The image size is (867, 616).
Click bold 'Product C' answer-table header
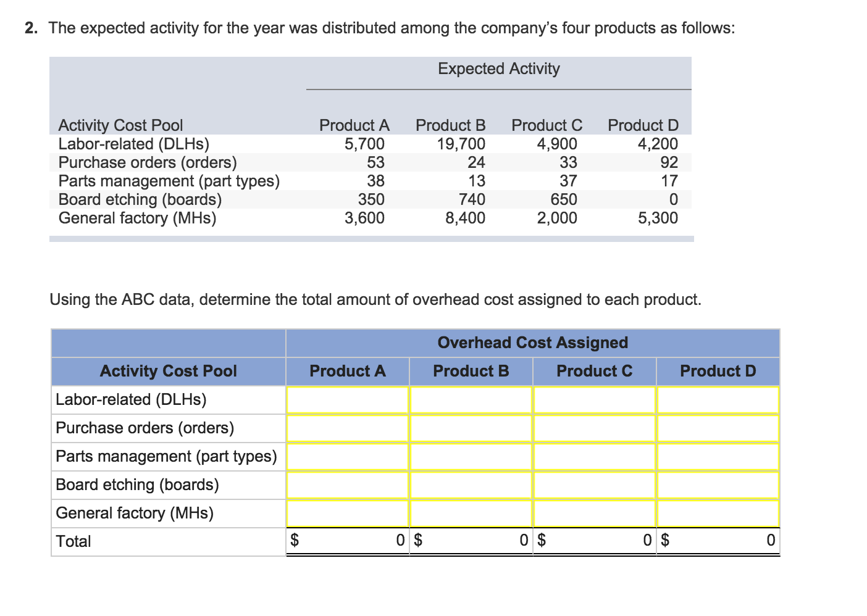click(595, 371)
